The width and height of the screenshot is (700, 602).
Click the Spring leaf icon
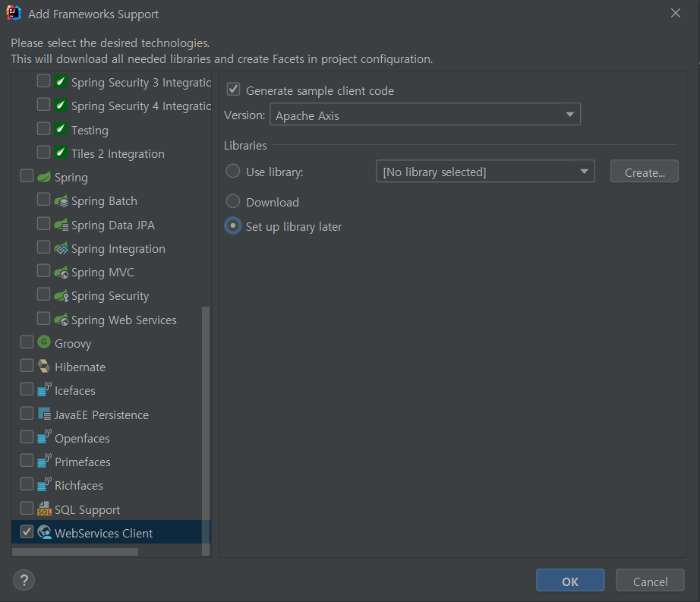[44, 177]
